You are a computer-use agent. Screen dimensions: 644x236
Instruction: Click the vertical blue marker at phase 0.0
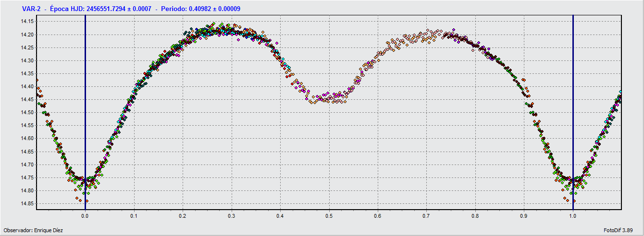tap(85, 112)
